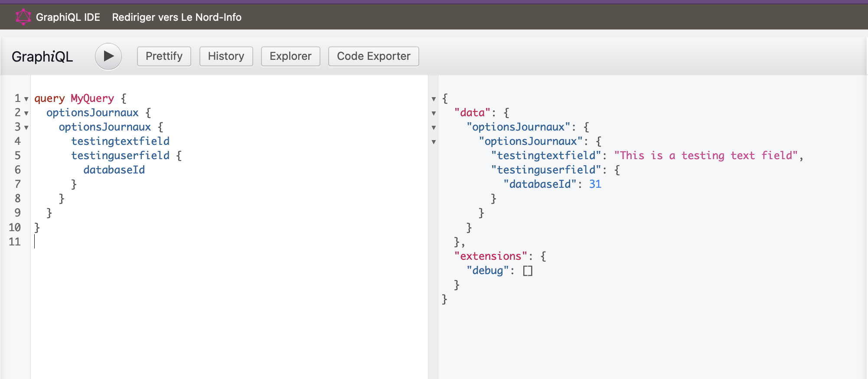Click the empty debug array brackets
This screenshot has height=379, width=868.
point(528,271)
